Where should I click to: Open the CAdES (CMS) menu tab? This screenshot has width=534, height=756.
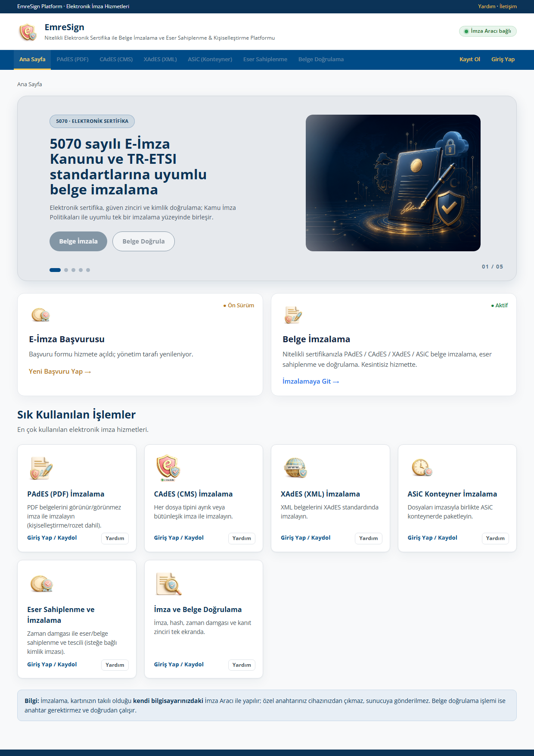click(116, 59)
